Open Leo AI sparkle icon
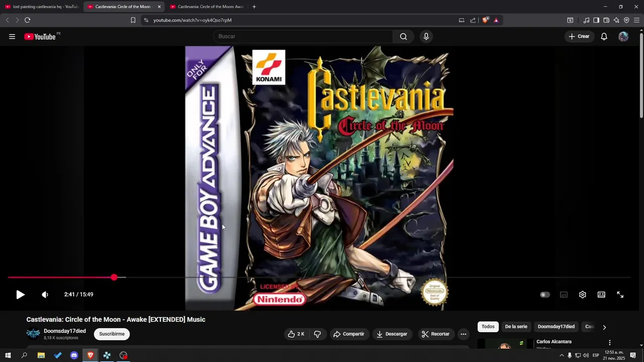 616,20
